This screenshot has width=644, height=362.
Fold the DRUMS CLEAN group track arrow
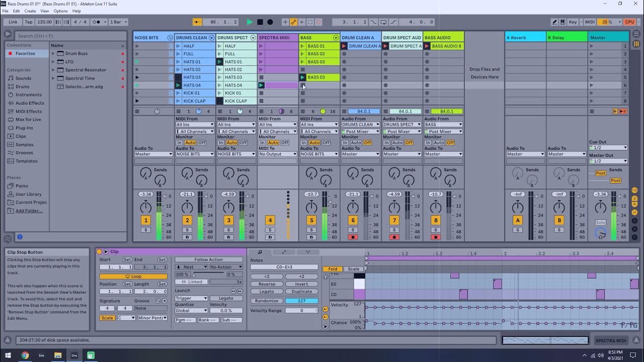pos(211,38)
